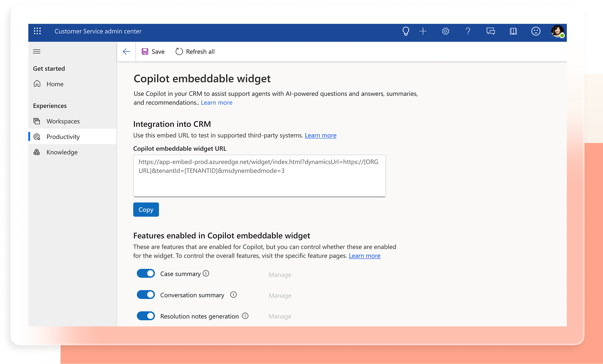Open the user profile avatar

pos(557,31)
